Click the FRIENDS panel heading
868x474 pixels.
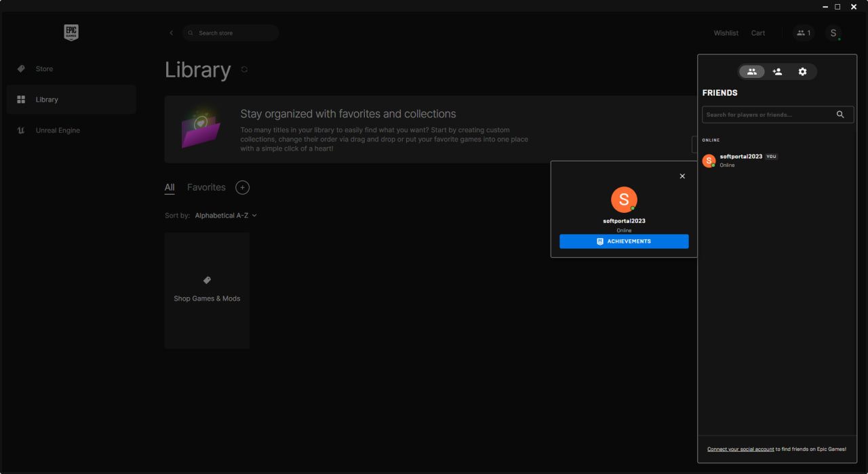click(x=719, y=93)
